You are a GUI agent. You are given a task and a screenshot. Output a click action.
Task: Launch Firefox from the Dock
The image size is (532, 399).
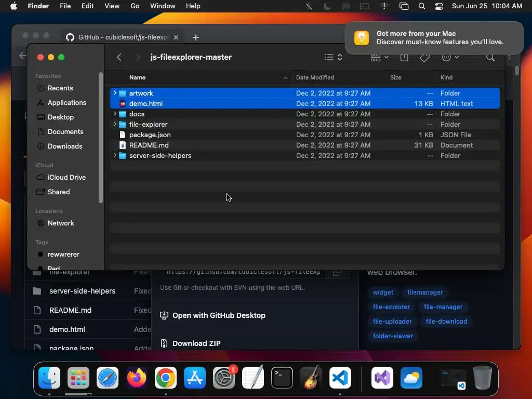[x=137, y=378]
